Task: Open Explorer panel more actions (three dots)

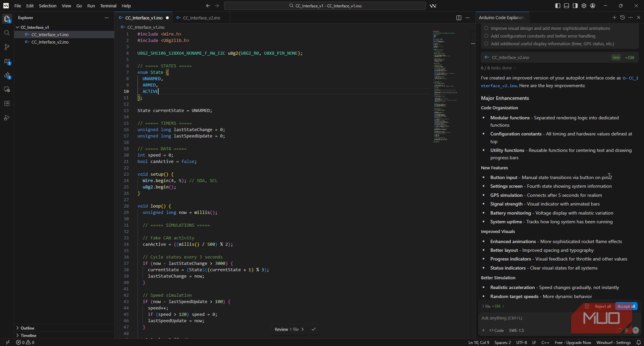Action: point(107,18)
